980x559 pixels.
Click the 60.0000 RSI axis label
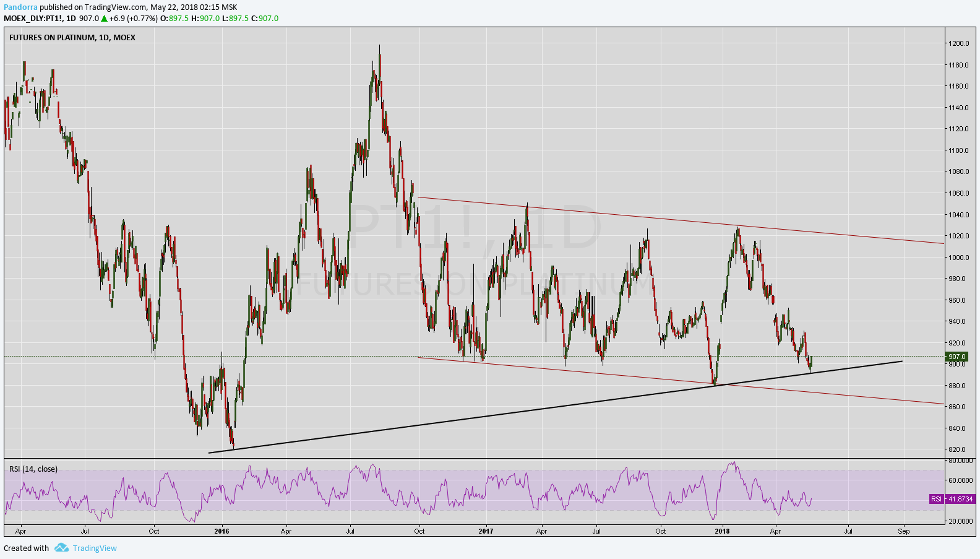pyautogui.click(x=961, y=480)
